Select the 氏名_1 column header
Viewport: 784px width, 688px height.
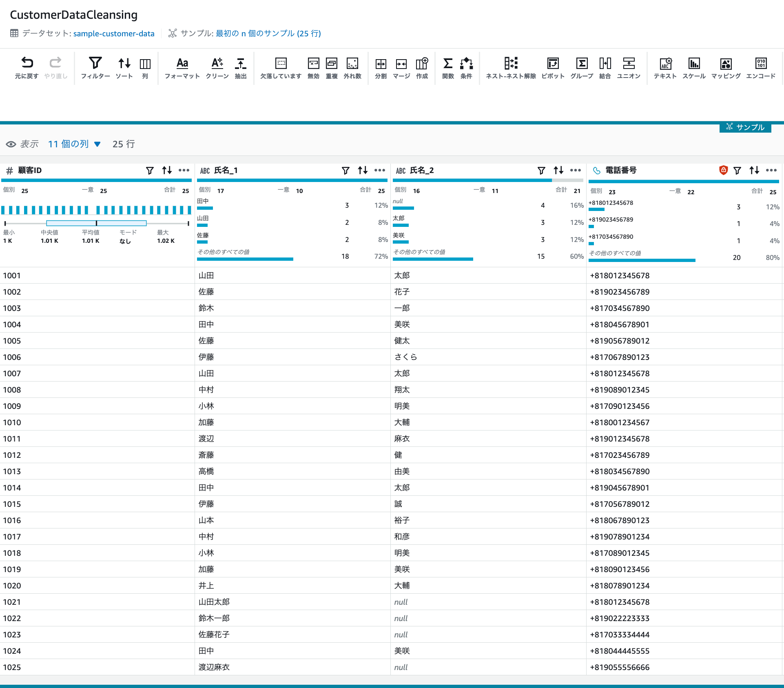pos(226,171)
